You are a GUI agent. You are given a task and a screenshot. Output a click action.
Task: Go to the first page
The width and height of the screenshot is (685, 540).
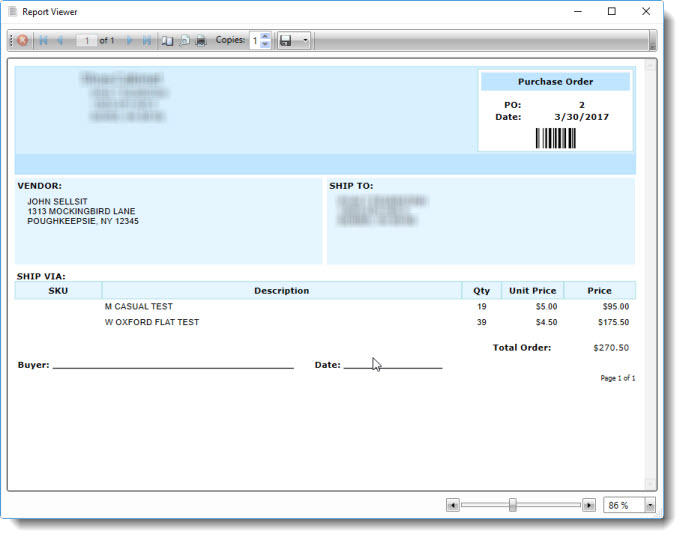tap(43, 41)
